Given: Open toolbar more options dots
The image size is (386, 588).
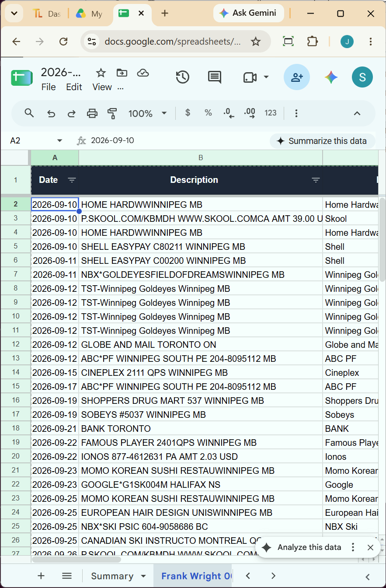Looking at the screenshot, I should [x=296, y=113].
